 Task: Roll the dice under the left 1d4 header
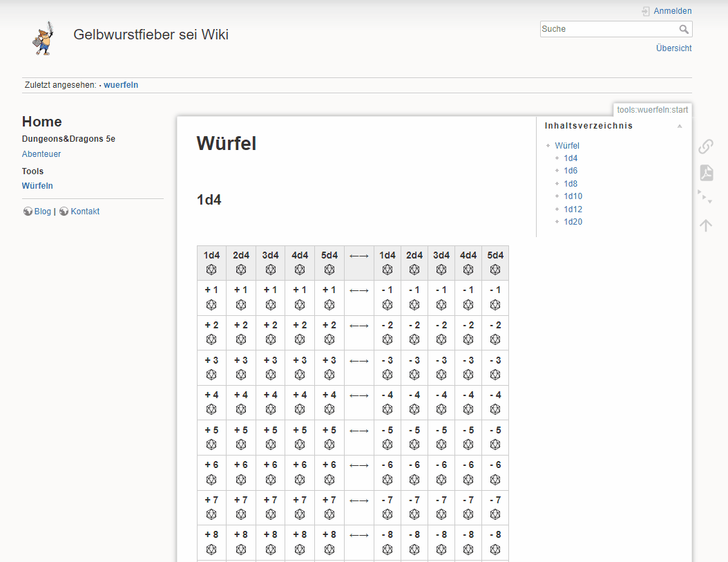click(211, 270)
